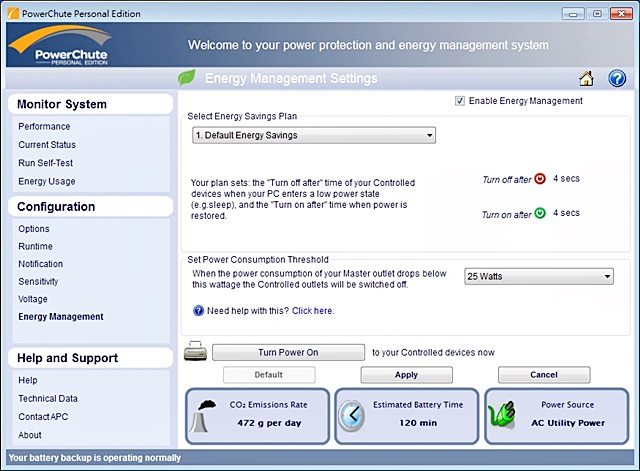Screen dimensions: 640x471
Task: Click the CO2 emissions cooling tower icon
Action: pyautogui.click(x=204, y=415)
